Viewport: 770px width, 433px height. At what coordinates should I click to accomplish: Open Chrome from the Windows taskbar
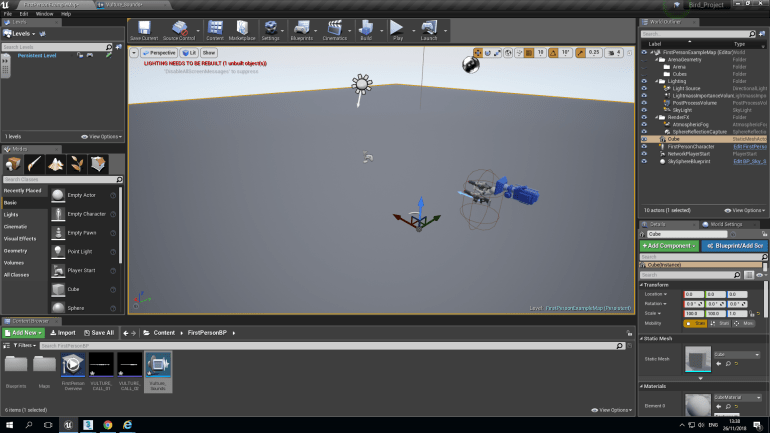(108, 425)
